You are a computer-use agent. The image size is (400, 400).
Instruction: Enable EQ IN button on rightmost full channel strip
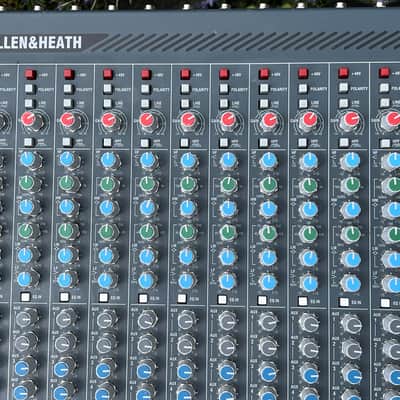[x=344, y=302]
